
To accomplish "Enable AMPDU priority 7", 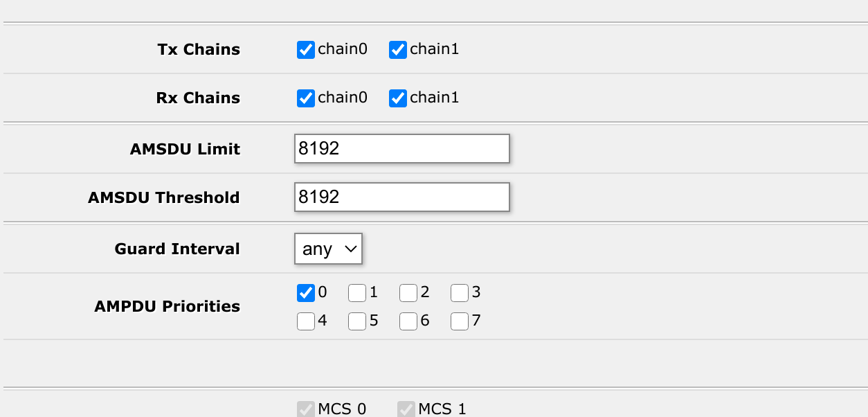I will click(x=460, y=321).
